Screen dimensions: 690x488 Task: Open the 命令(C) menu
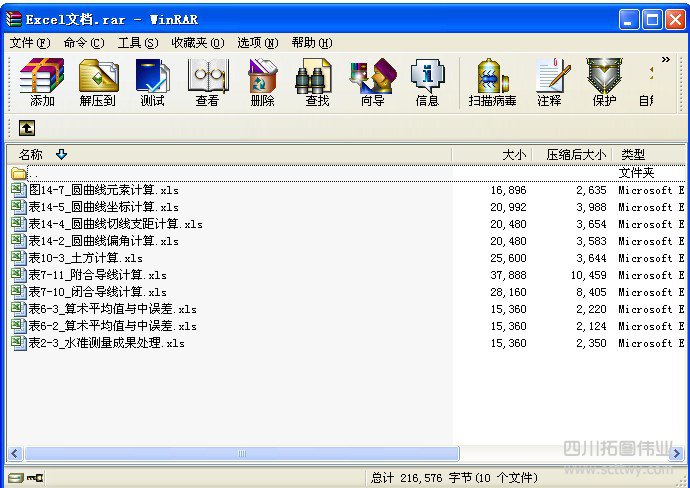pyautogui.click(x=84, y=43)
